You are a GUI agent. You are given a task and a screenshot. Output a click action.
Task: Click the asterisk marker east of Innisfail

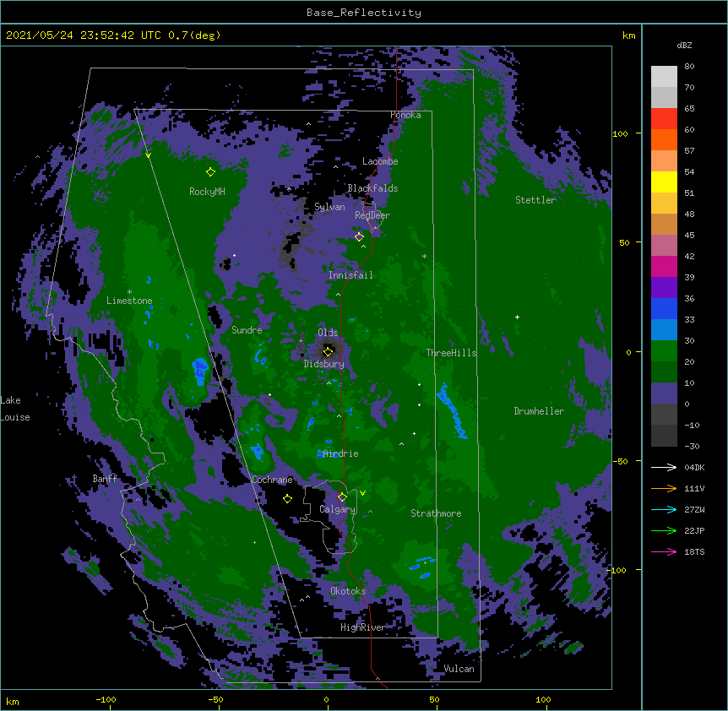tap(424, 257)
